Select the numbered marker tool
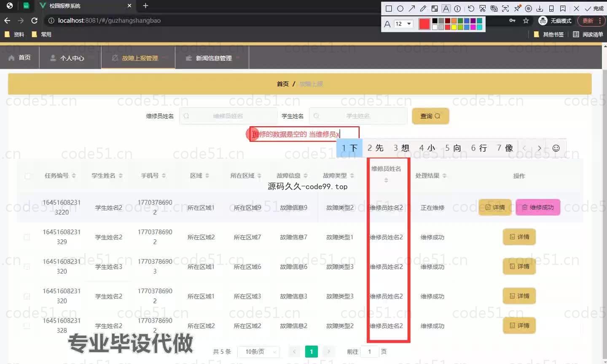The image size is (607, 364). (x=457, y=8)
